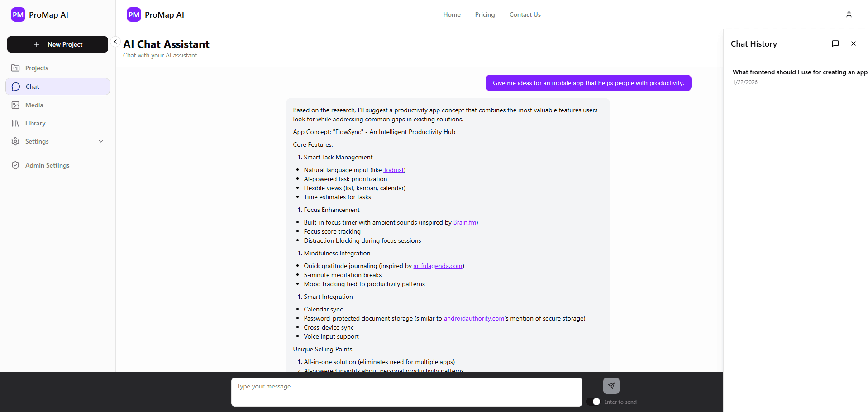868x412 pixels.
Task: Click the user profile icon top right
Action: click(x=849, y=14)
